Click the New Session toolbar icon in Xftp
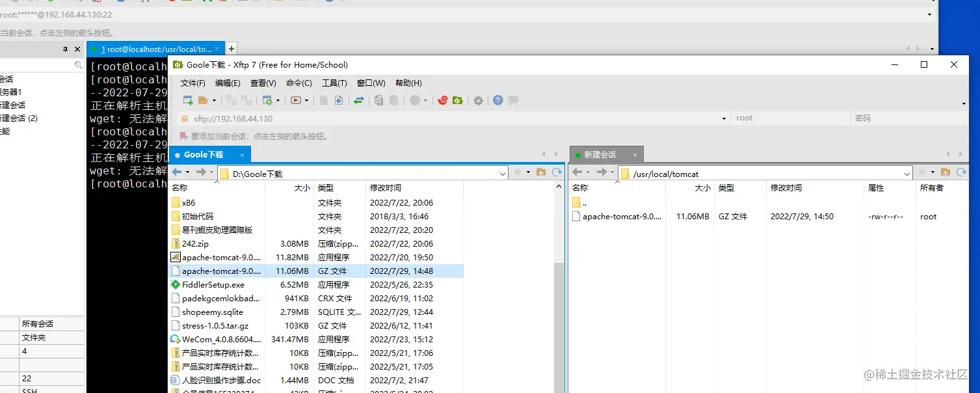Viewport: 980px width, 393px height. click(x=188, y=100)
